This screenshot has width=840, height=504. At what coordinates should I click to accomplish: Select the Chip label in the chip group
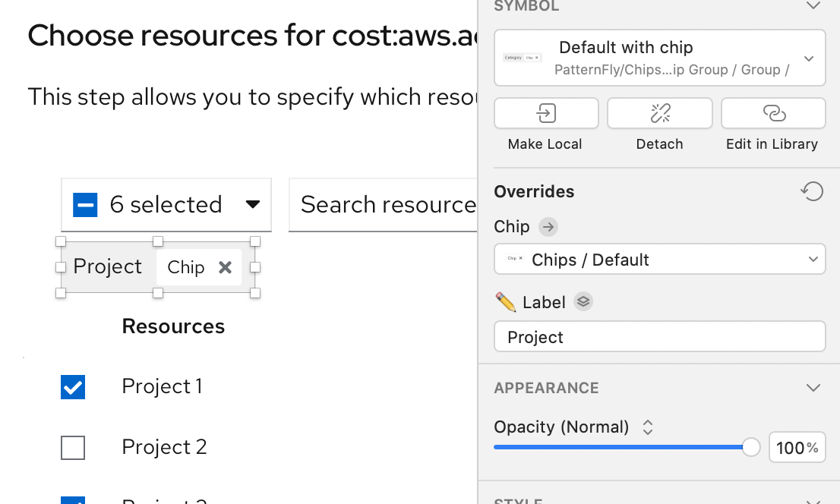pos(186,266)
